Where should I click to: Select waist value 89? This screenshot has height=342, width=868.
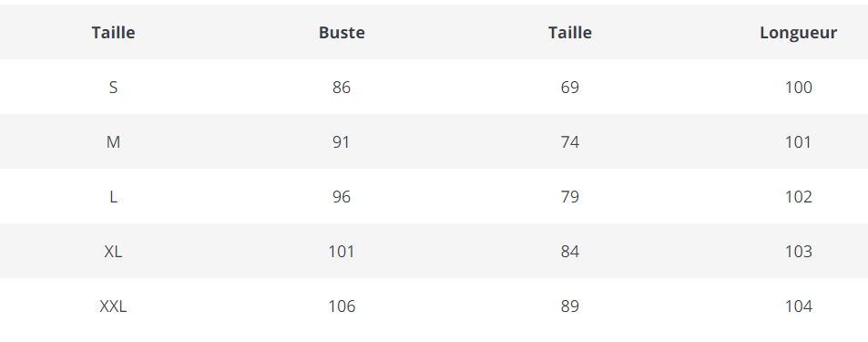coord(570,306)
